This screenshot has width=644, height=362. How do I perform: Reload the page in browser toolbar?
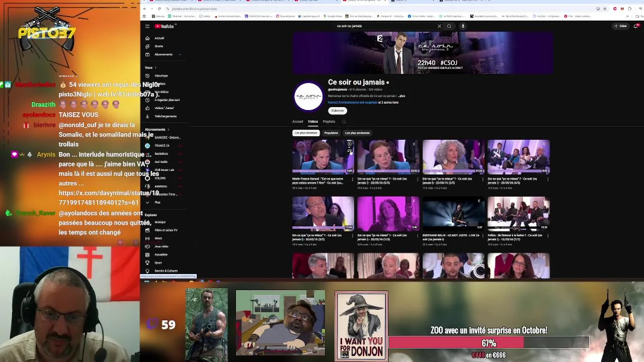click(159, 9)
